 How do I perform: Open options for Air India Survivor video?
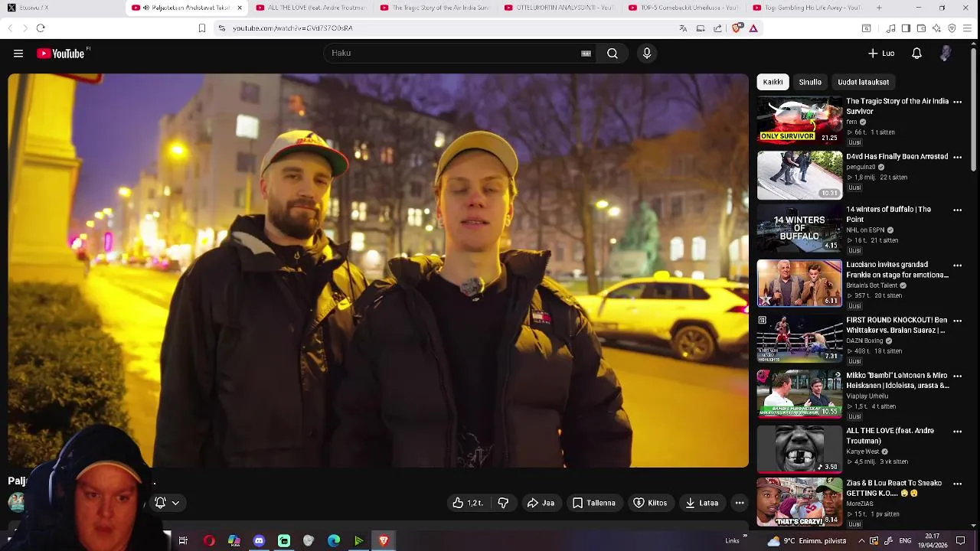tap(957, 102)
